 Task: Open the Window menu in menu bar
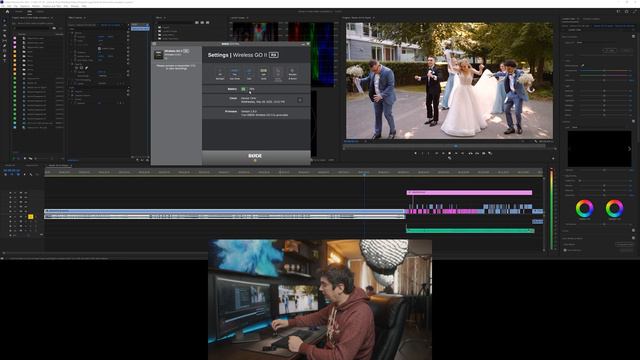(x=75, y=6)
